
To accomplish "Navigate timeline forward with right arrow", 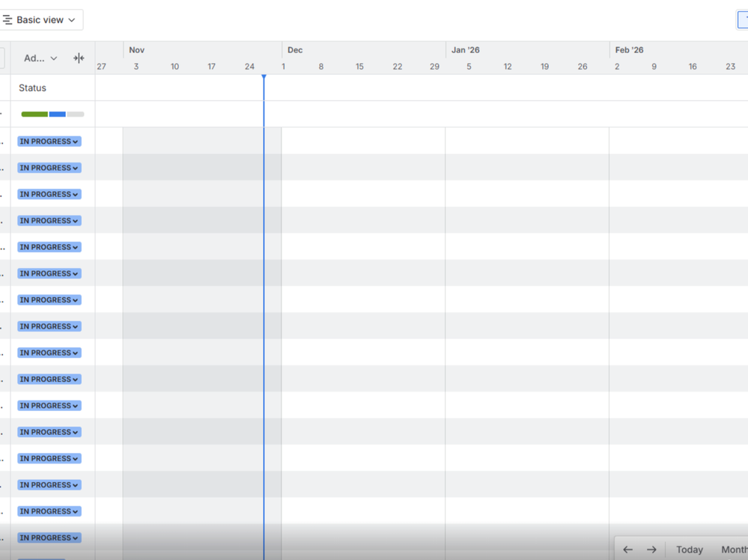I will coord(651,550).
